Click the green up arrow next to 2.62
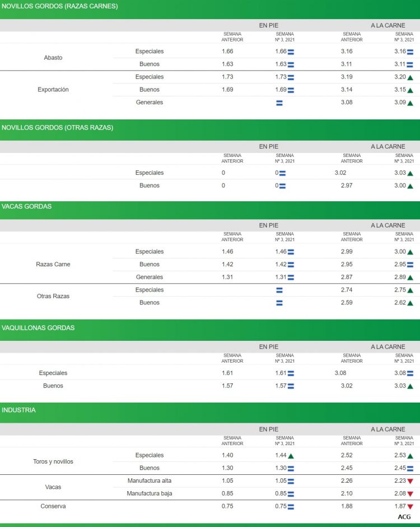The height and width of the screenshot is (527, 420). 410,303
